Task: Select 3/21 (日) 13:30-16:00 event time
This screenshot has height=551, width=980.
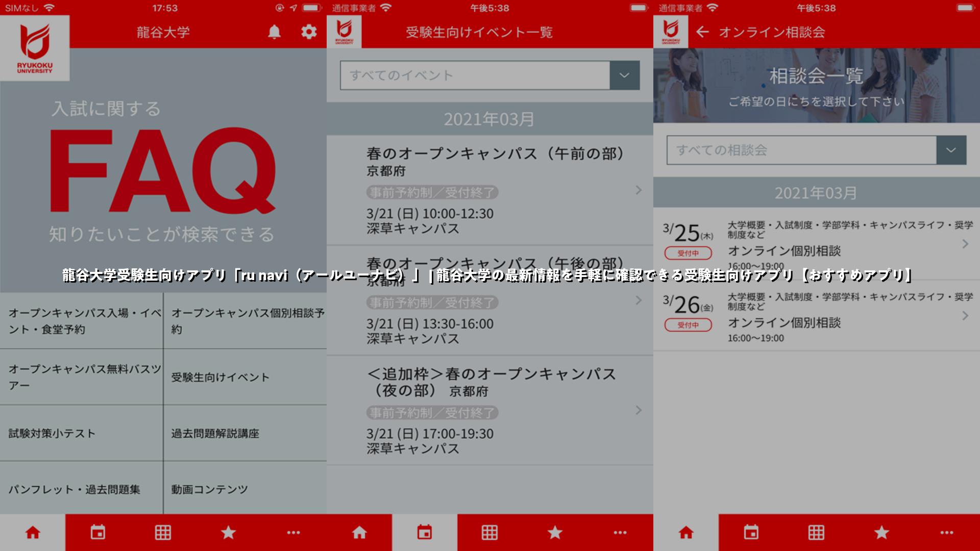Action: point(430,324)
